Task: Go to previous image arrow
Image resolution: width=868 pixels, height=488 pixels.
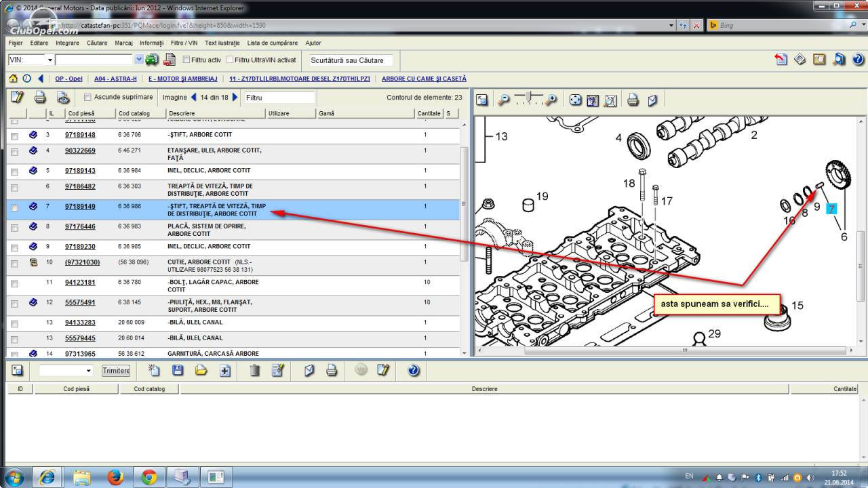Action: pyautogui.click(x=194, y=97)
